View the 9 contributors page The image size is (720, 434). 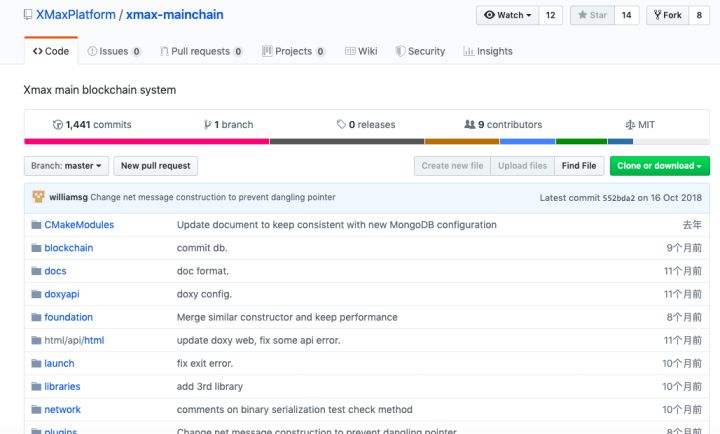pos(503,124)
